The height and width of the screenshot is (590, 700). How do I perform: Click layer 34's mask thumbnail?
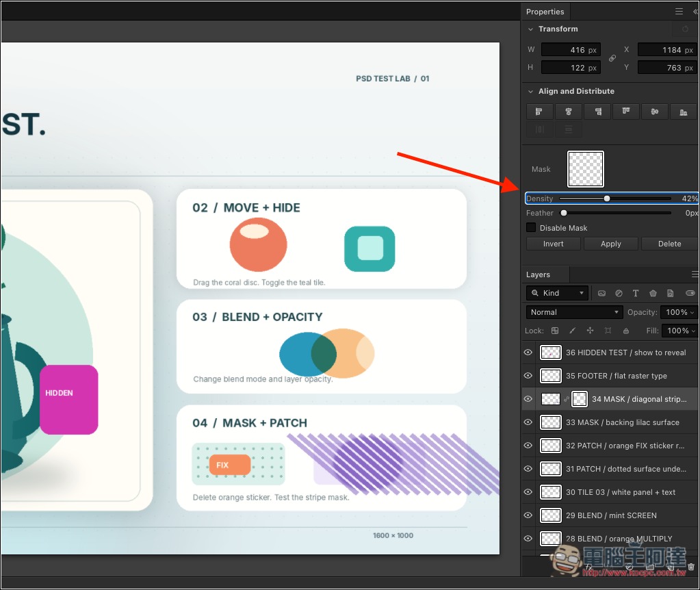pyautogui.click(x=580, y=399)
